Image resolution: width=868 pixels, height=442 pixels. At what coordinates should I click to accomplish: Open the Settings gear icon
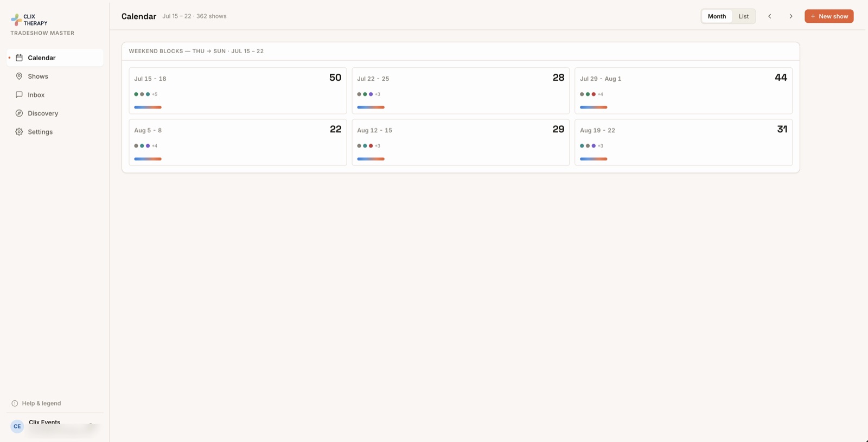(19, 132)
